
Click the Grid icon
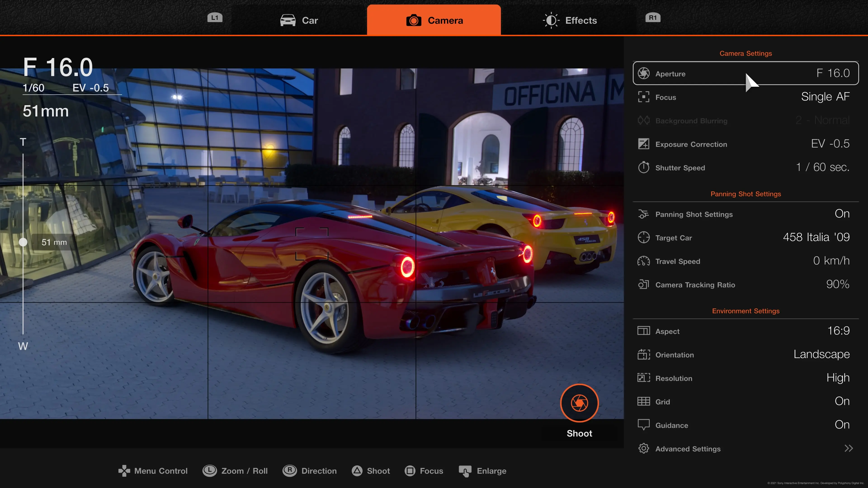(644, 401)
